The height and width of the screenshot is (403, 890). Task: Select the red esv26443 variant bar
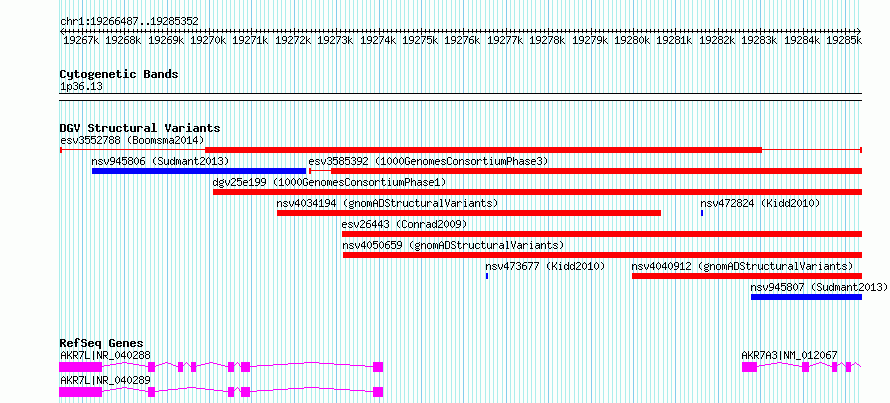click(602, 234)
